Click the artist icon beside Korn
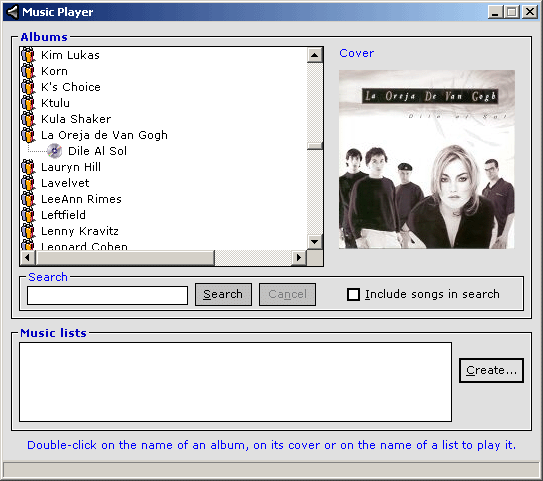The image size is (543, 481). (x=28, y=71)
